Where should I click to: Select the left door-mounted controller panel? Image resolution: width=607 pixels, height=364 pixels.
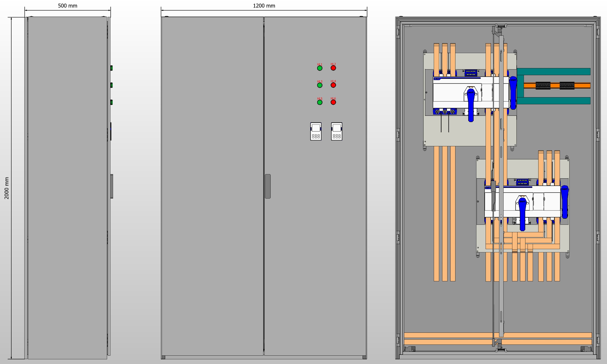pyautogui.click(x=316, y=132)
